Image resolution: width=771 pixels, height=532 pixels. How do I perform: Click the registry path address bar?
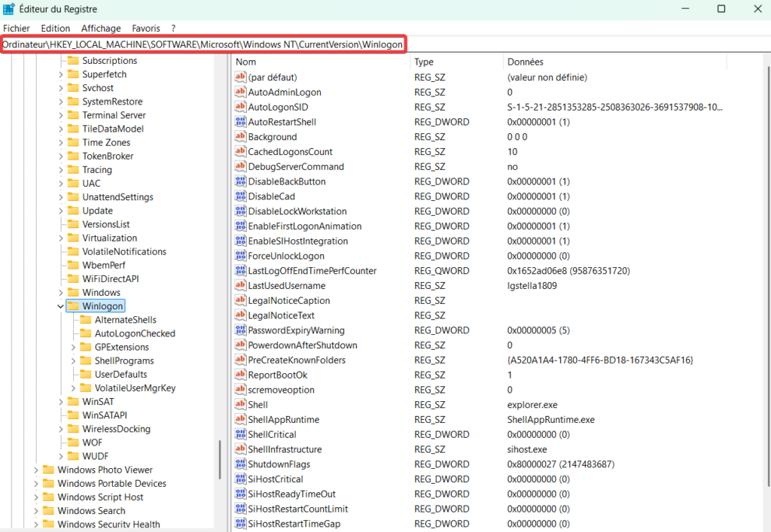tap(203, 44)
